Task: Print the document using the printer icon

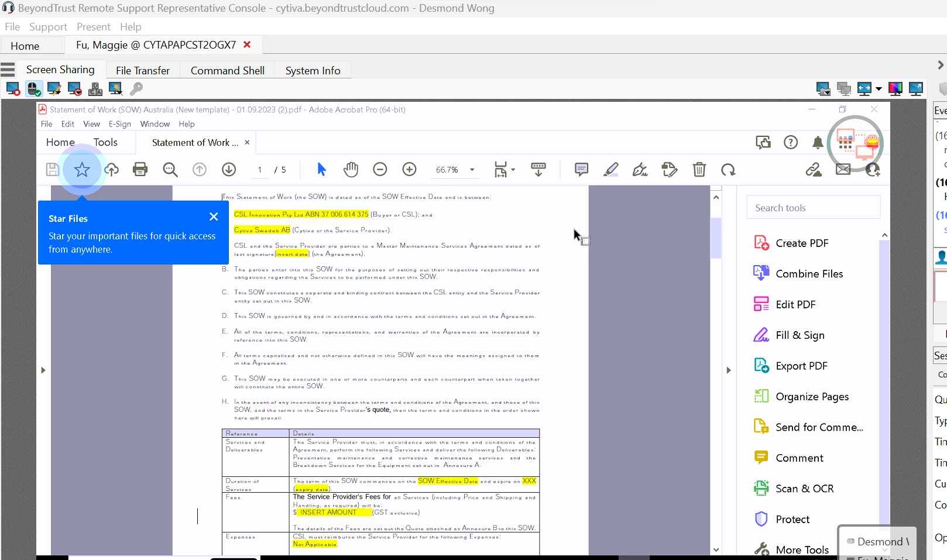Action: pyautogui.click(x=140, y=170)
